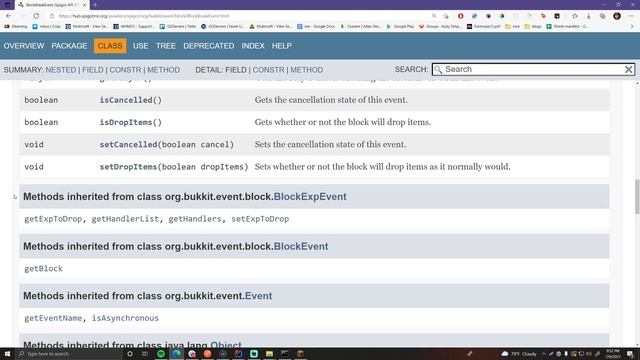Open the USE navigation item

140,46
